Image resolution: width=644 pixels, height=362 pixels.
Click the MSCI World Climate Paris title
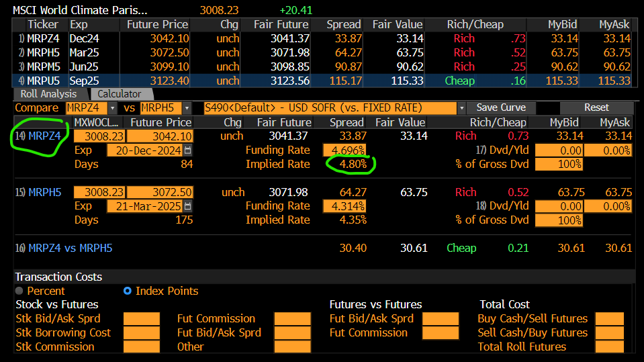point(80,10)
